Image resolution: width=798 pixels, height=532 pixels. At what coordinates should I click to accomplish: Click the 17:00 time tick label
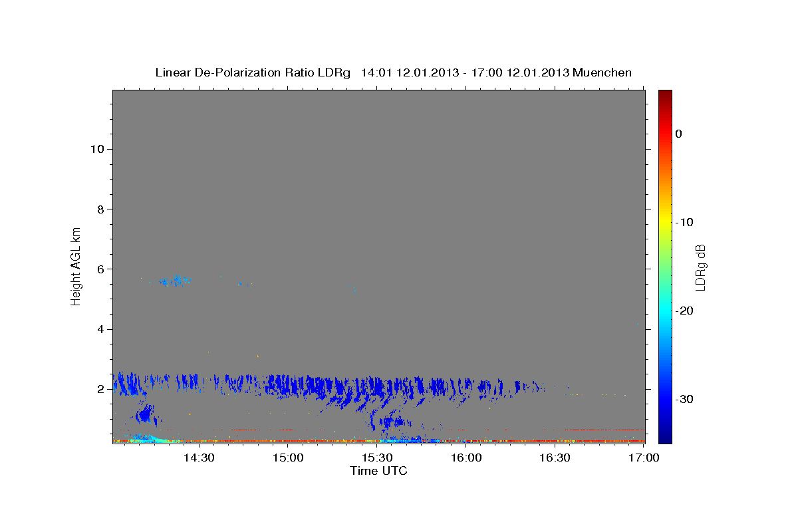644,458
